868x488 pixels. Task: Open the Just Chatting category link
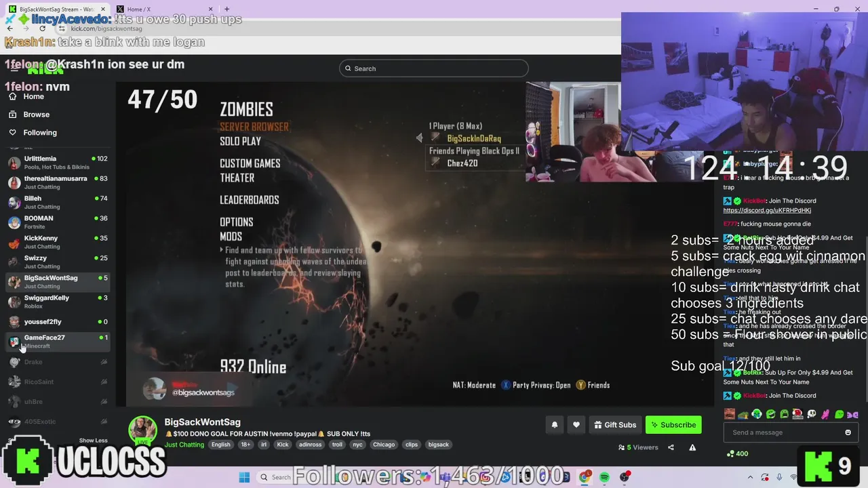click(x=184, y=445)
